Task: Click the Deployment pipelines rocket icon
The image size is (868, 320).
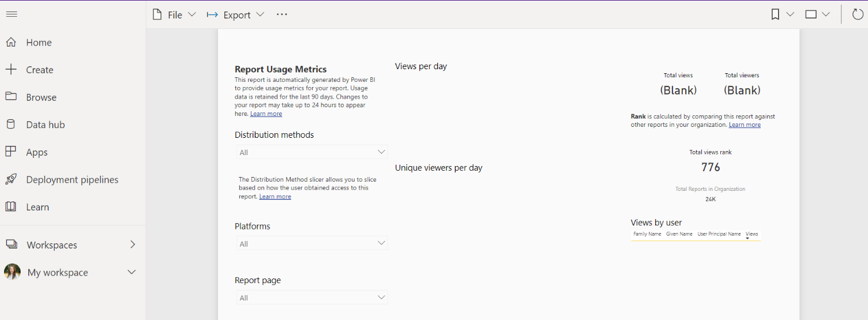Action: 11,179
